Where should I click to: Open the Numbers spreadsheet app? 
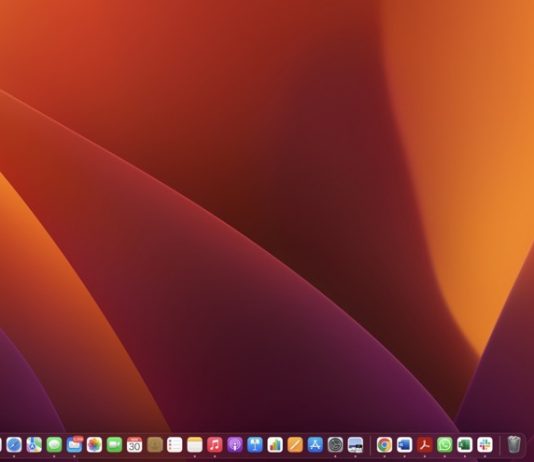[x=275, y=445]
